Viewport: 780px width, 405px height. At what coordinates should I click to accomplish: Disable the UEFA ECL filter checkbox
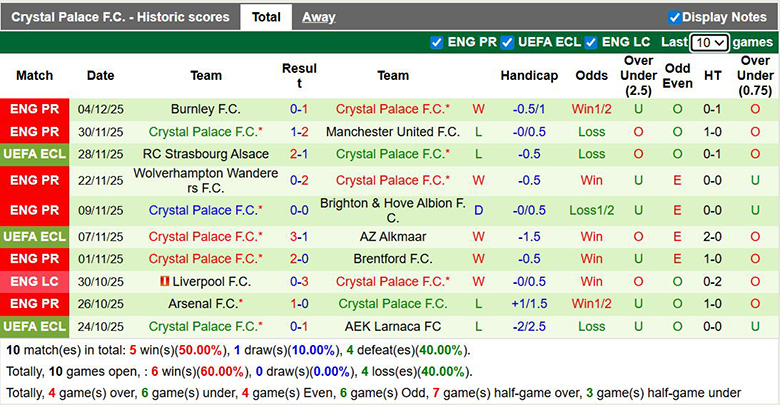(x=508, y=42)
